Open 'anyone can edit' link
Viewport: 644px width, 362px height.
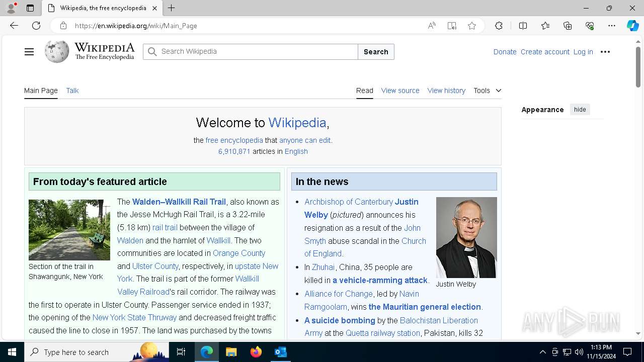(x=305, y=140)
